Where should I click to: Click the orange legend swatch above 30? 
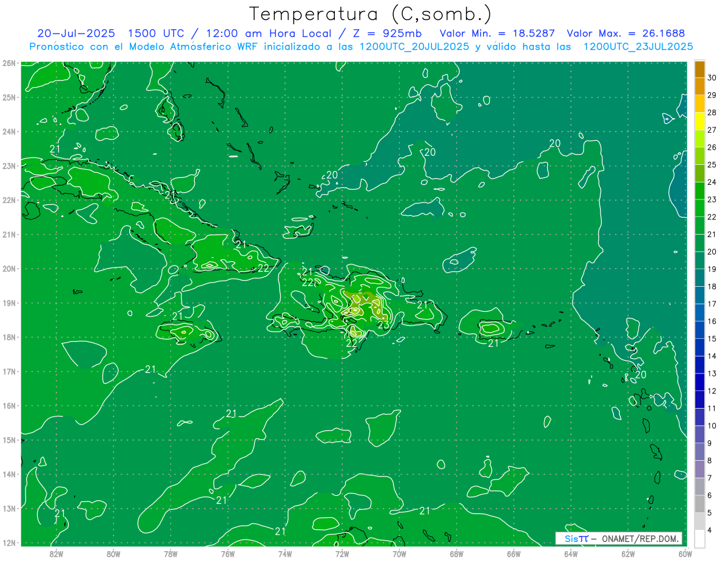point(699,69)
